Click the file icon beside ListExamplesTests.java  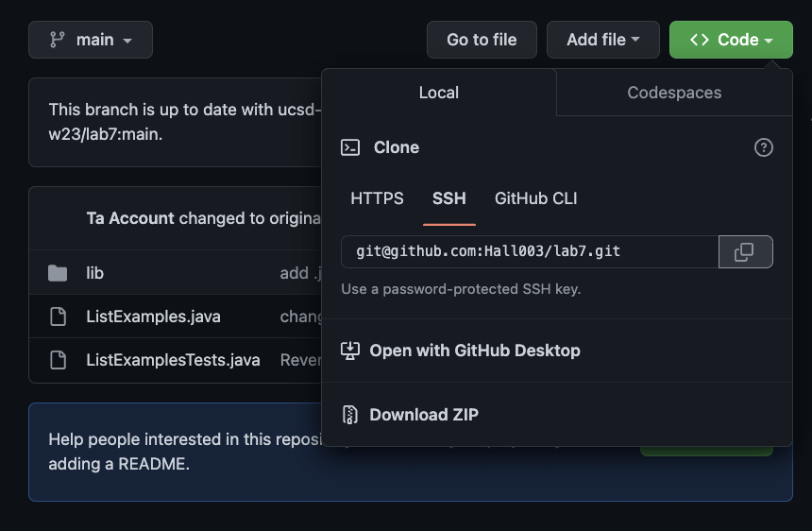(x=58, y=360)
